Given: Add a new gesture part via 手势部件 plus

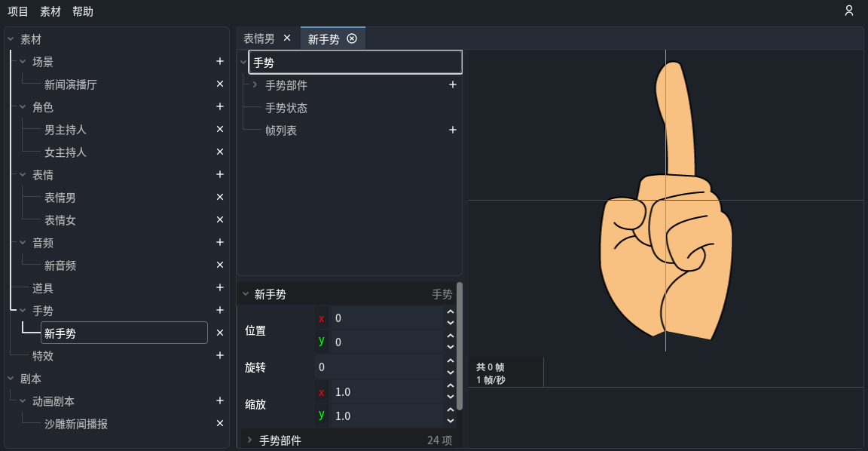Looking at the screenshot, I should click(452, 84).
